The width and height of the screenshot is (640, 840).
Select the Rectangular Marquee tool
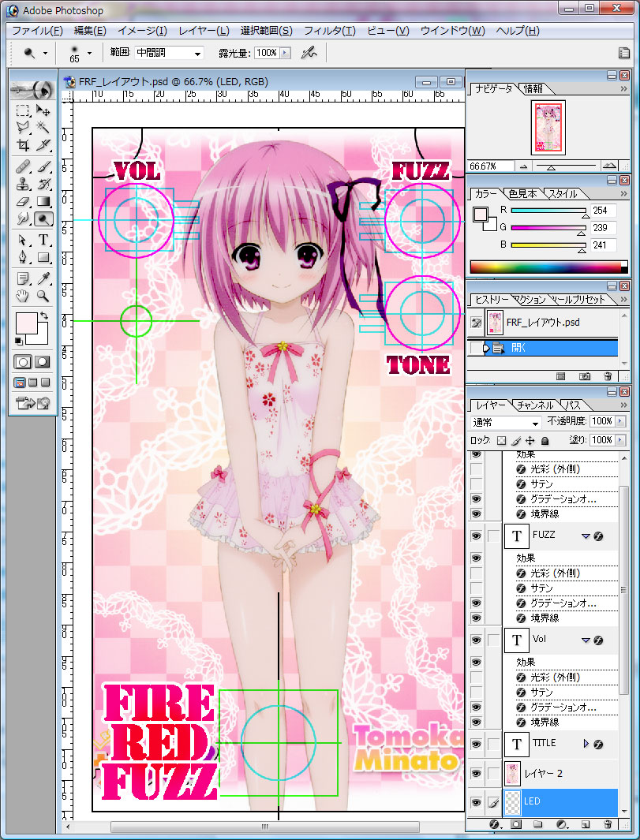(x=23, y=110)
